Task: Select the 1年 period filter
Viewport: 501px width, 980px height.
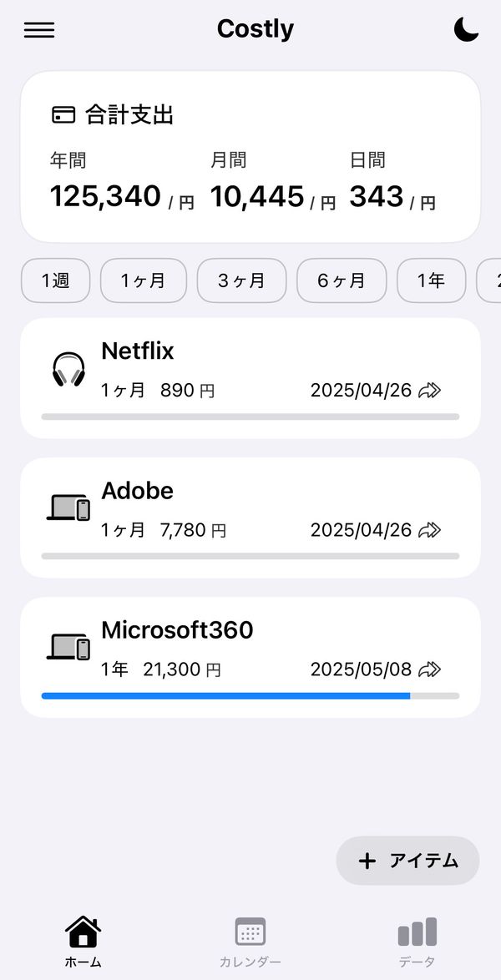Action: [431, 280]
